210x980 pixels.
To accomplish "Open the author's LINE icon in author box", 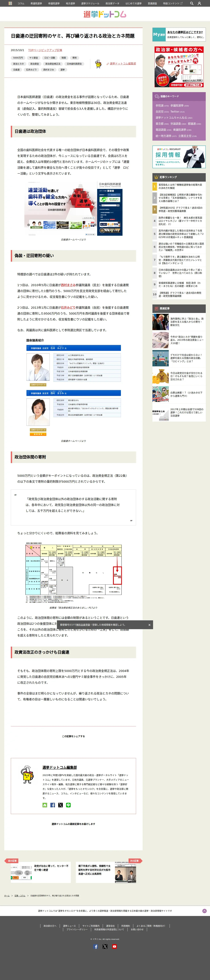I will click(69, 805).
